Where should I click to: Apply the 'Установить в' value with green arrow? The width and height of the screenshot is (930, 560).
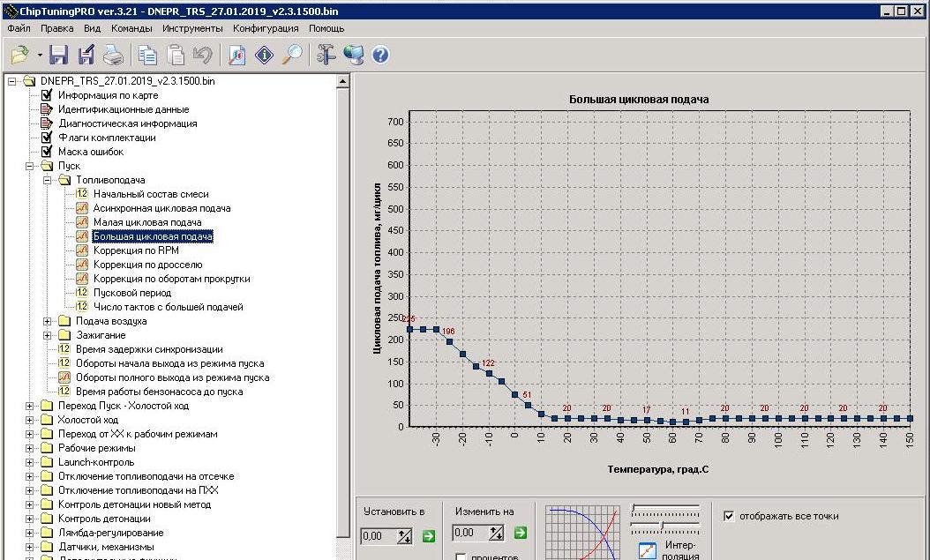tap(428, 536)
